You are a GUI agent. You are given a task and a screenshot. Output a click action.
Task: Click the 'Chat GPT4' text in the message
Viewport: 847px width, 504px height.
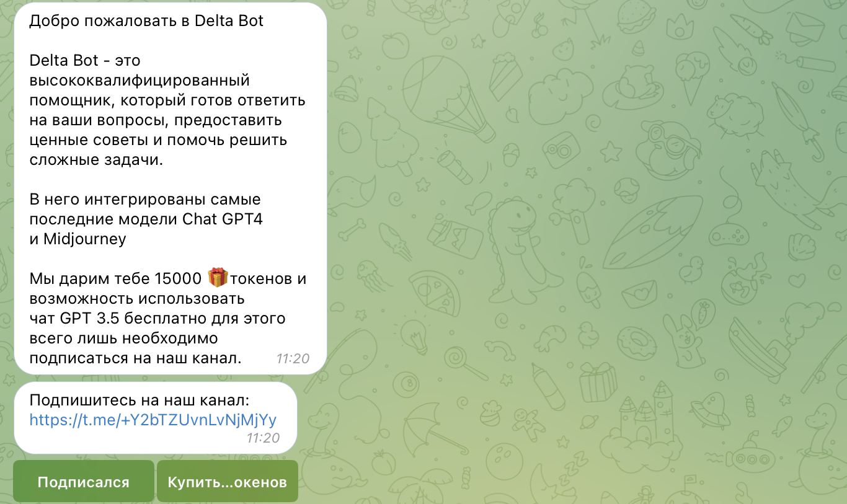point(223,219)
